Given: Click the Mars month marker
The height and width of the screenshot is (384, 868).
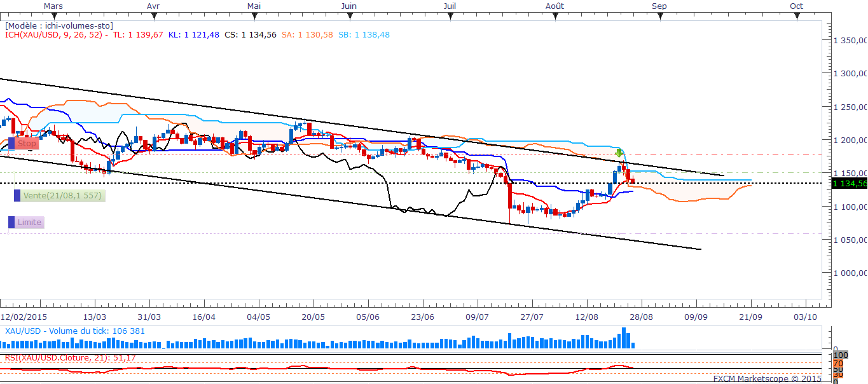Looking at the screenshot, I should 54,6.
